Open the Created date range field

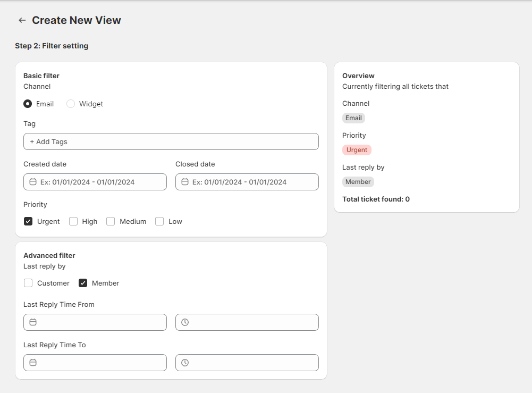pyautogui.click(x=95, y=182)
